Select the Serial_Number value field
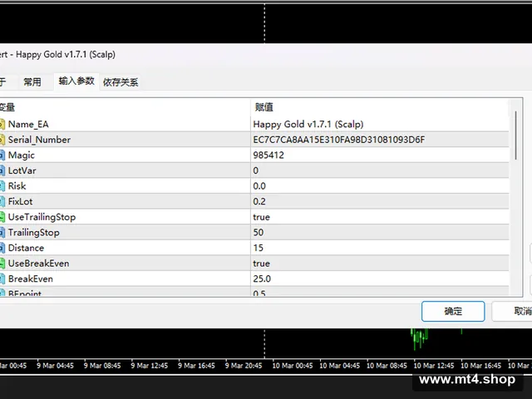The width and height of the screenshot is (532, 399). (x=380, y=140)
